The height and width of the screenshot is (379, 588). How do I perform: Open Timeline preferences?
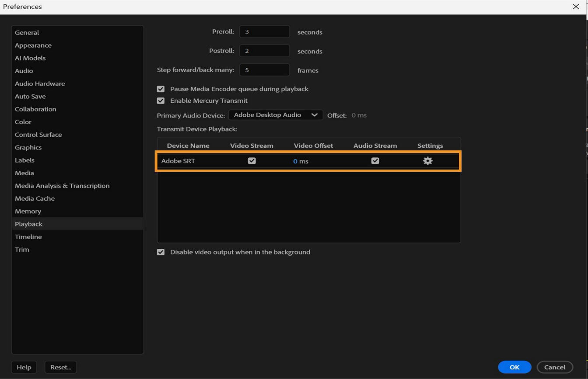click(28, 236)
